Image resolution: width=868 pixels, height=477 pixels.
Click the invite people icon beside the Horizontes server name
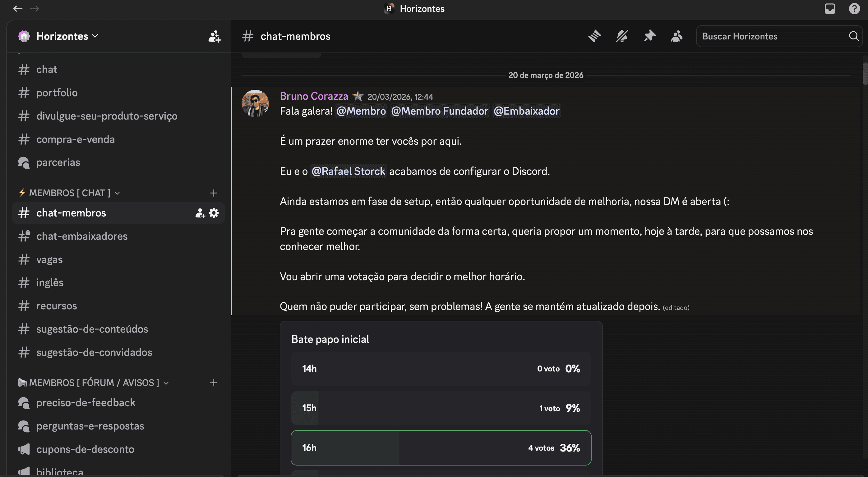(214, 36)
